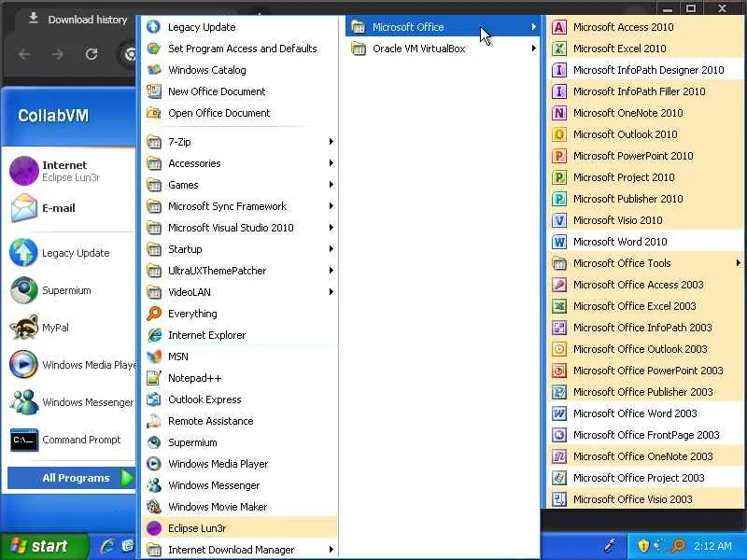Click the Notepad++ icon
Viewport: 747px width, 560px height.
click(154, 378)
